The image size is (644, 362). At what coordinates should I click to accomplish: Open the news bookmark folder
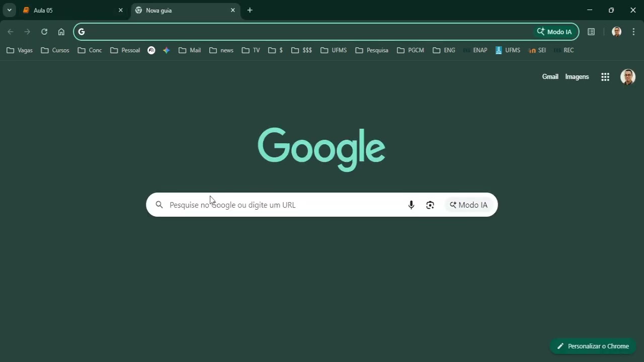tap(221, 50)
